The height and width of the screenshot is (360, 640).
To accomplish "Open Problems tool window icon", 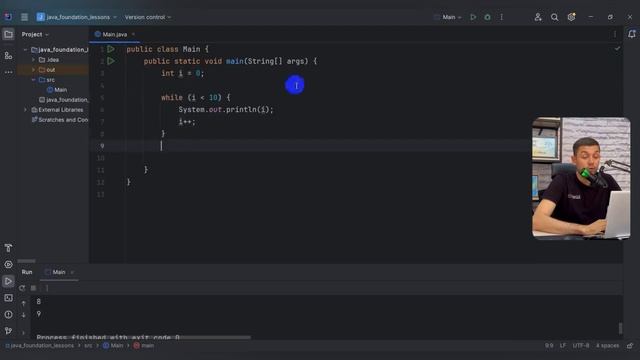I will coord(8,314).
